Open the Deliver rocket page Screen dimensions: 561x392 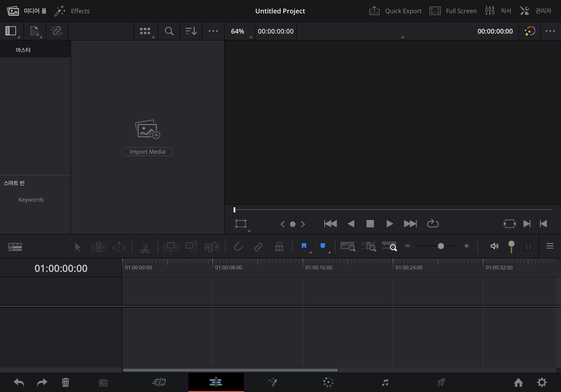441,382
